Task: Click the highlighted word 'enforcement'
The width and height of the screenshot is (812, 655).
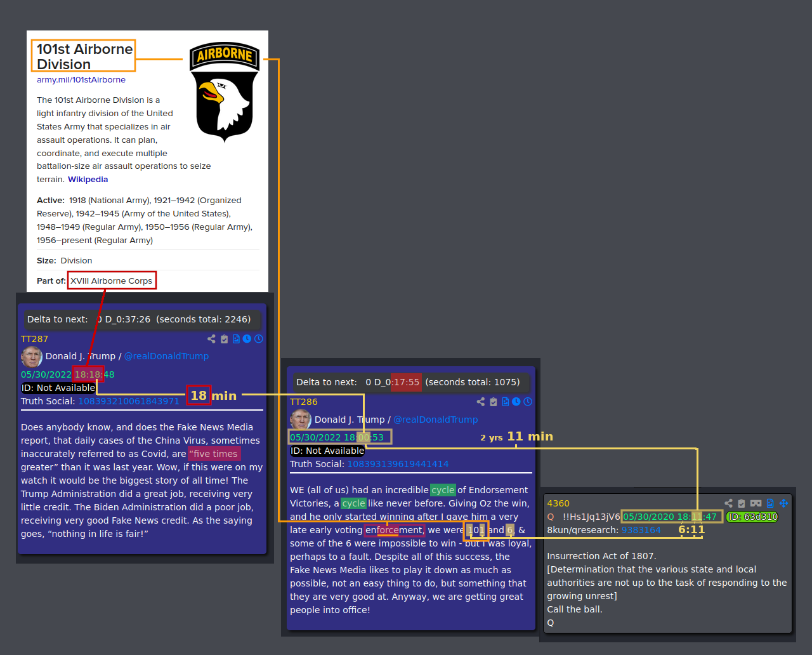Action: [x=393, y=530]
